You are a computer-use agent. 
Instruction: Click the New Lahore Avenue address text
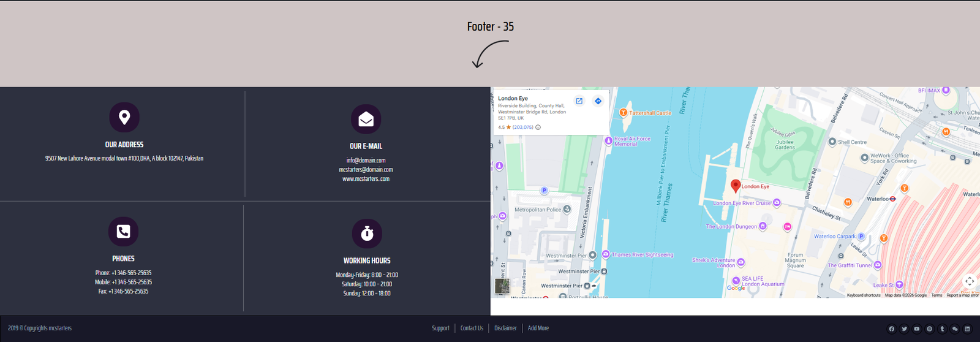tap(124, 158)
